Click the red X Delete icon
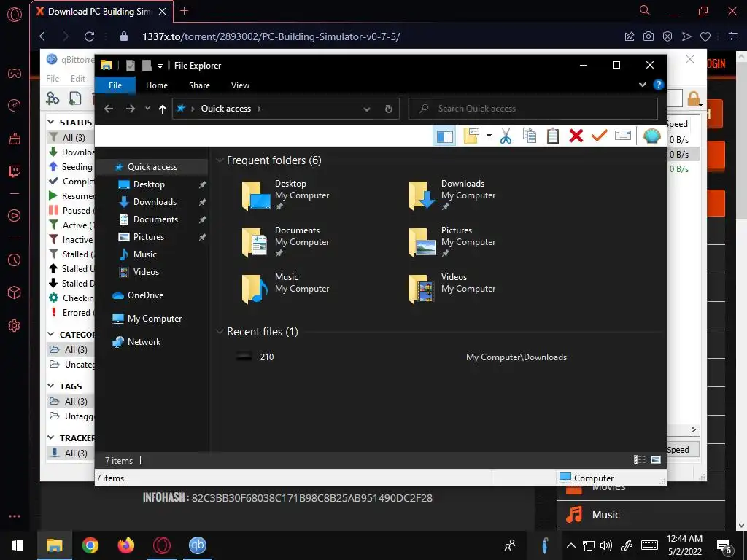 tap(576, 136)
